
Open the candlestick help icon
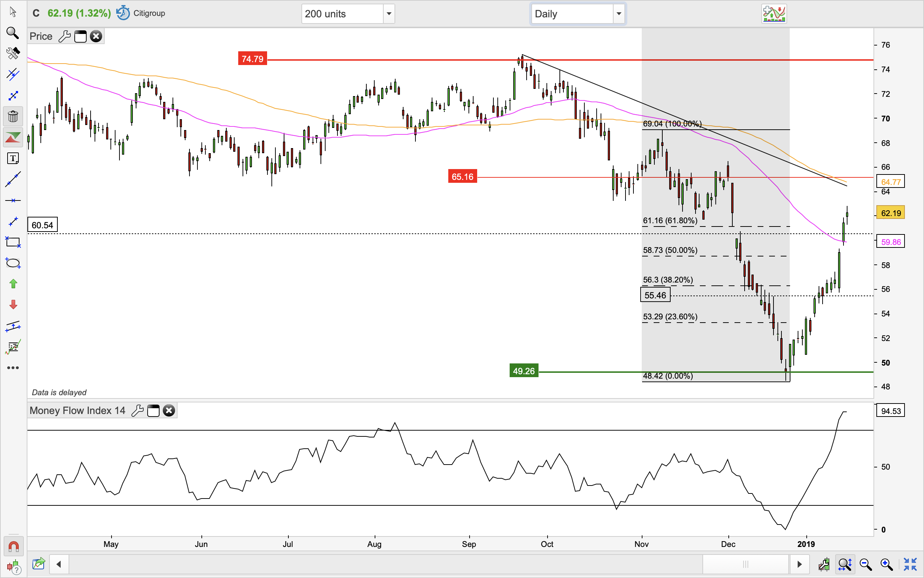[13, 567]
